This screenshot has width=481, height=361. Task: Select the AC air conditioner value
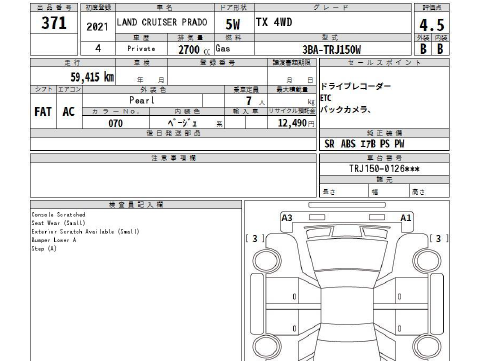coord(68,112)
